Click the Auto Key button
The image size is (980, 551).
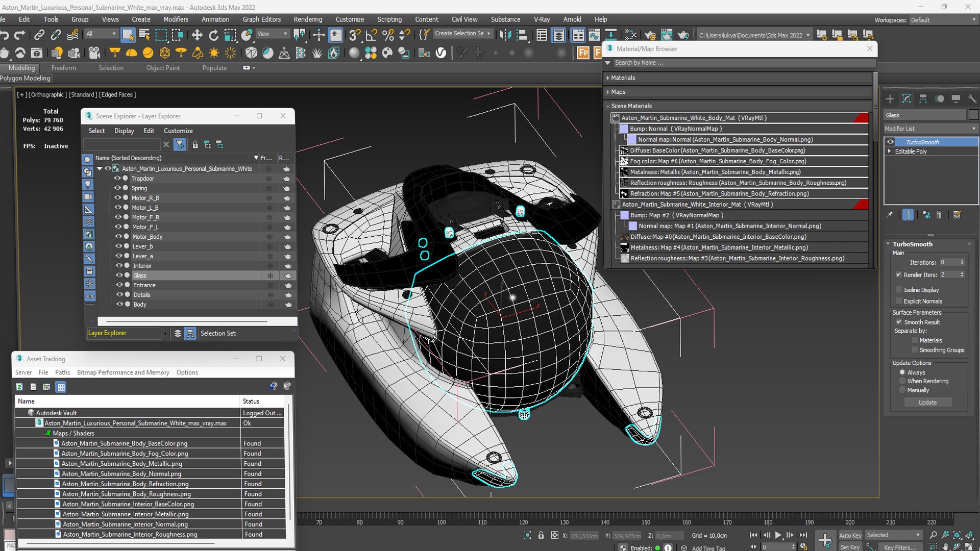click(850, 535)
